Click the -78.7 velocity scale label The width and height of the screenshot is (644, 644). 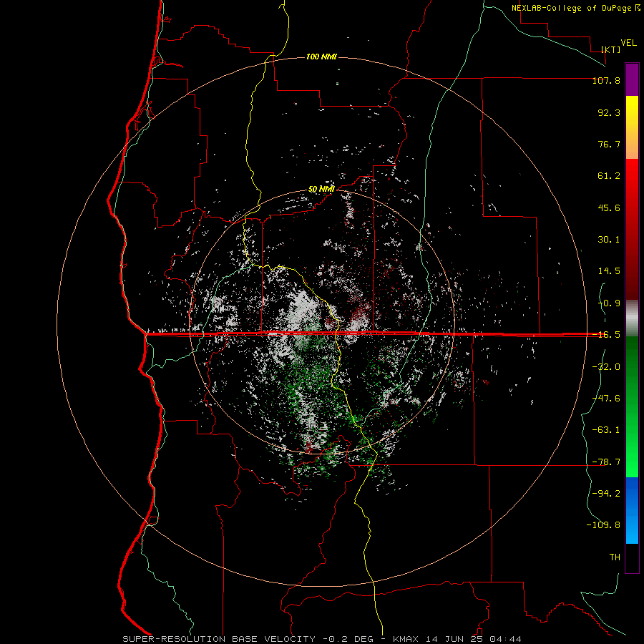606,462
